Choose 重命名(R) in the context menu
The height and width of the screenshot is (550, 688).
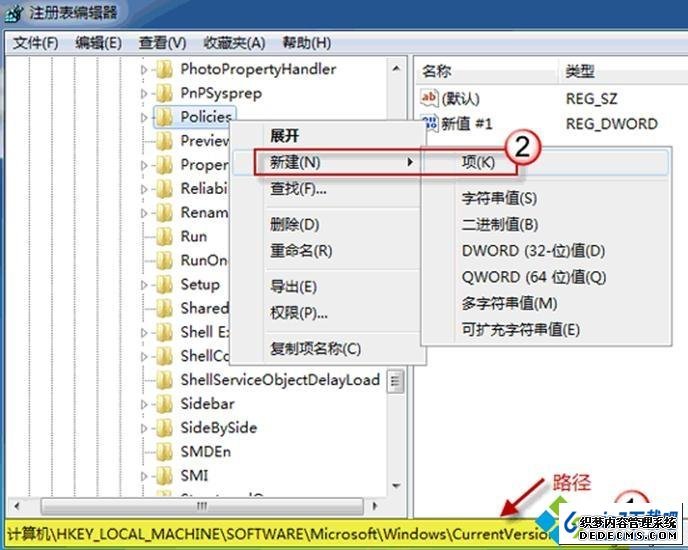tap(327, 251)
